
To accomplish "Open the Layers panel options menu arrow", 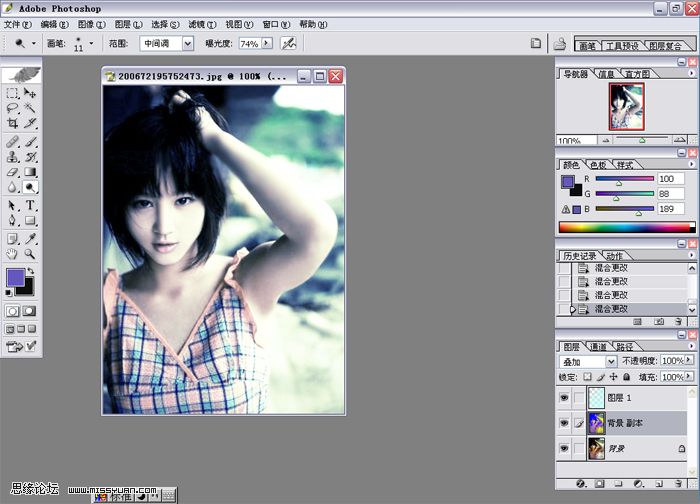I will click(692, 346).
